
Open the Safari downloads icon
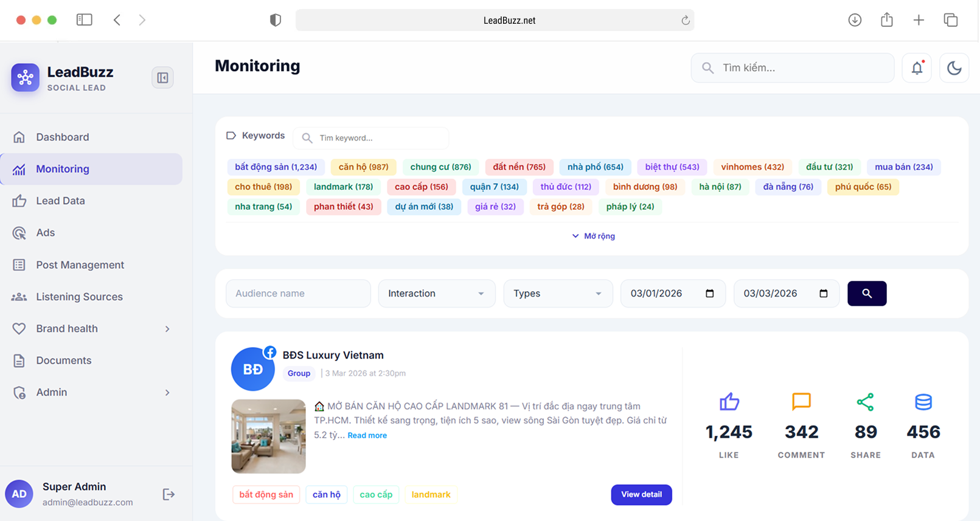click(x=855, y=20)
